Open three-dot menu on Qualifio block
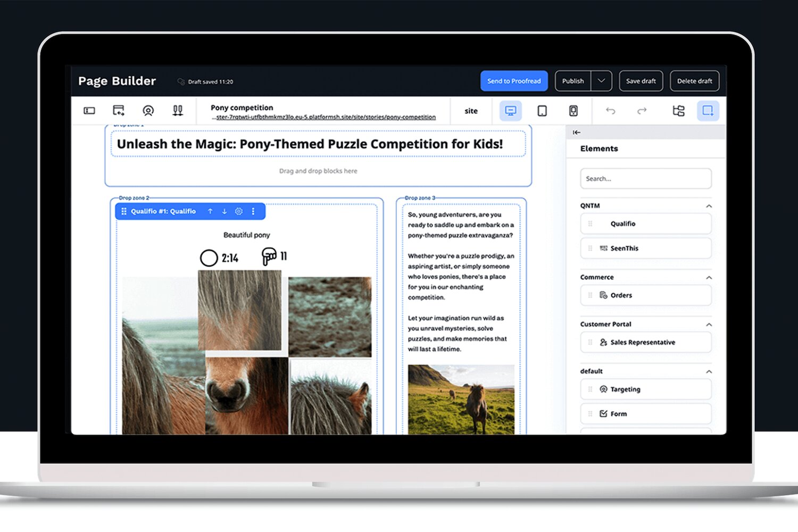798x532 pixels. [253, 211]
